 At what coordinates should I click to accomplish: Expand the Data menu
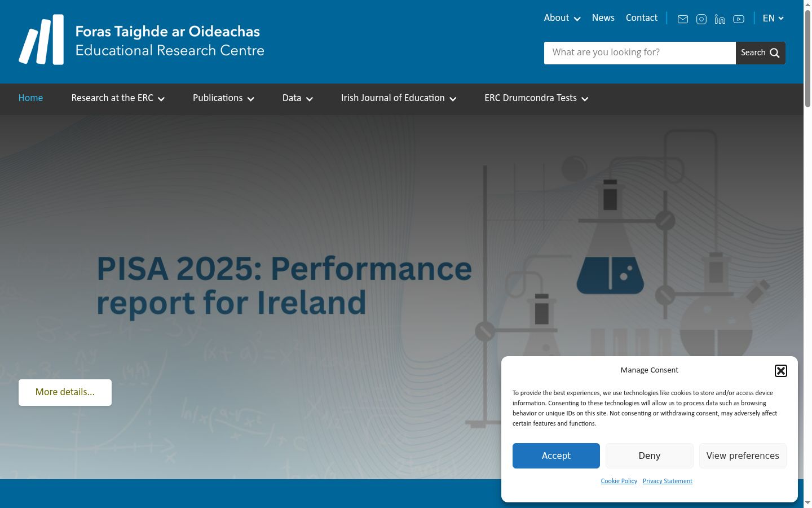coord(298,98)
